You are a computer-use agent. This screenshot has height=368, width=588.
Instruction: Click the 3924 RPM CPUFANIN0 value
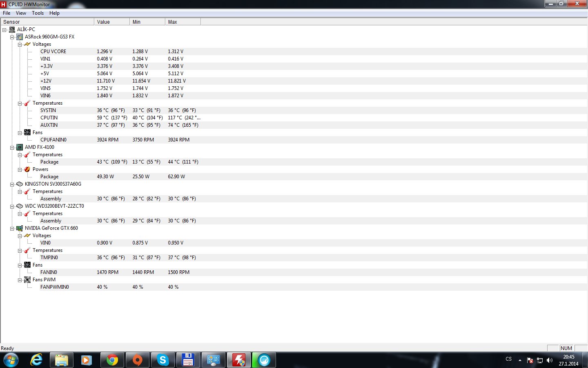tap(108, 140)
